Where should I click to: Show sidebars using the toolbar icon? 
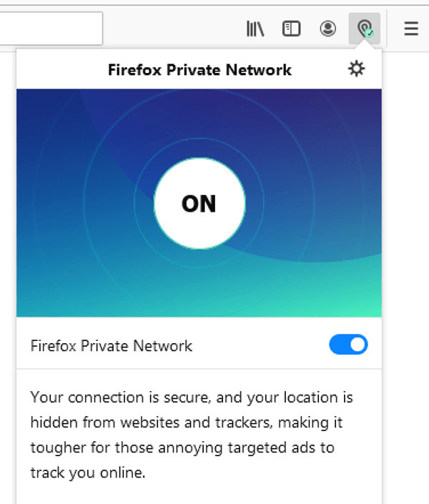click(x=291, y=29)
